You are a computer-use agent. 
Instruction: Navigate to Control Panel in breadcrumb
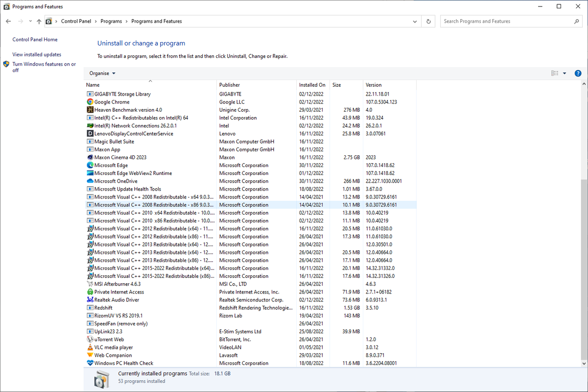pos(76,22)
